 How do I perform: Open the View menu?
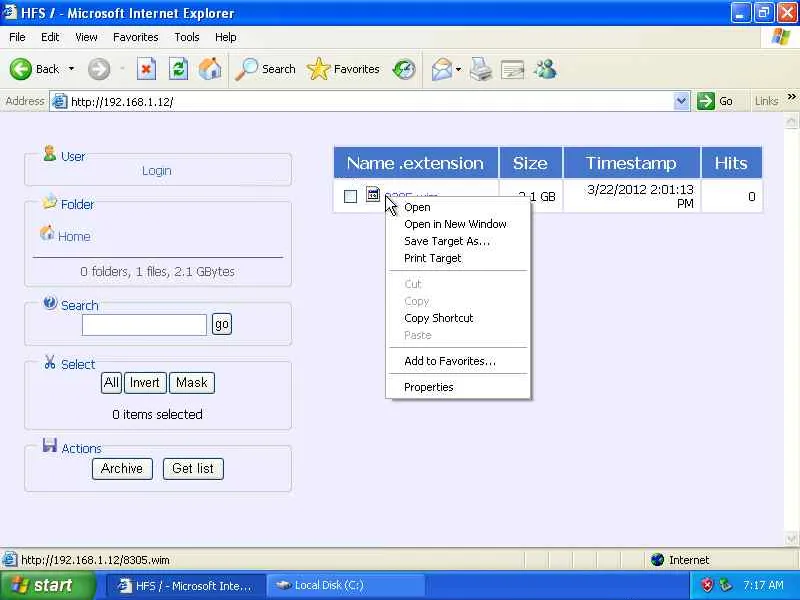pos(86,37)
